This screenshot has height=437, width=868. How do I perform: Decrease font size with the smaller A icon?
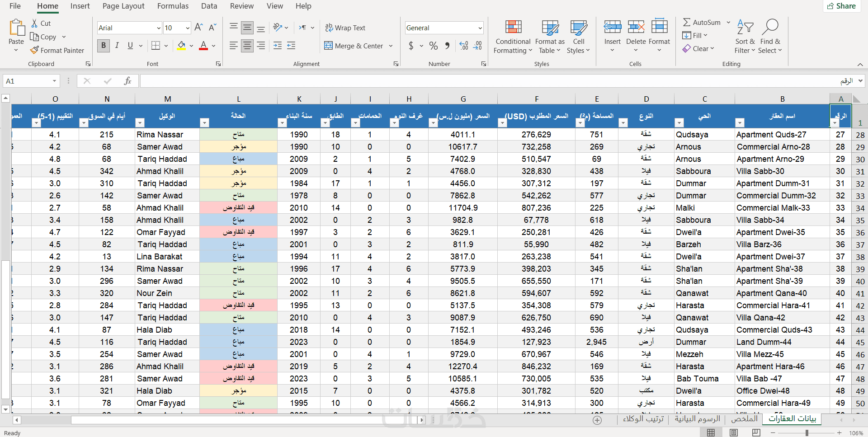(212, 28)
